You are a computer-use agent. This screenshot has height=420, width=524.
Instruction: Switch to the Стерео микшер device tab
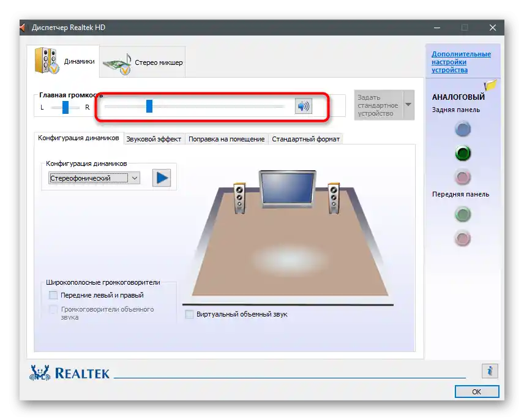point(143,62)
